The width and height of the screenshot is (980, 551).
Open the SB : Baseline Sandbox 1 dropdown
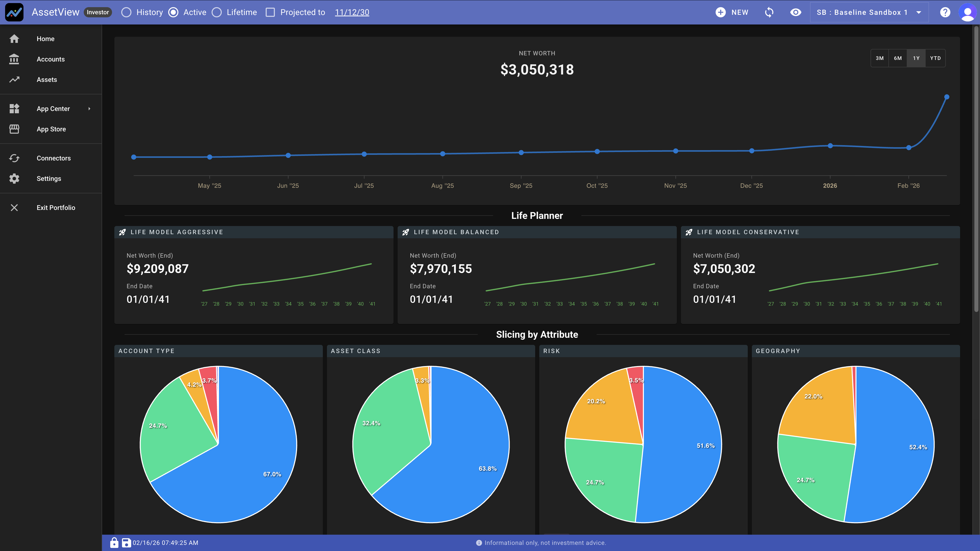tap(869, 12)
